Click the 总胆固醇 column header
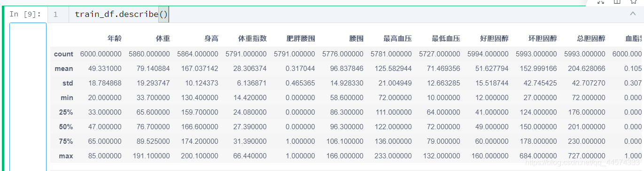Screen dimensions: 644x171 591,39
